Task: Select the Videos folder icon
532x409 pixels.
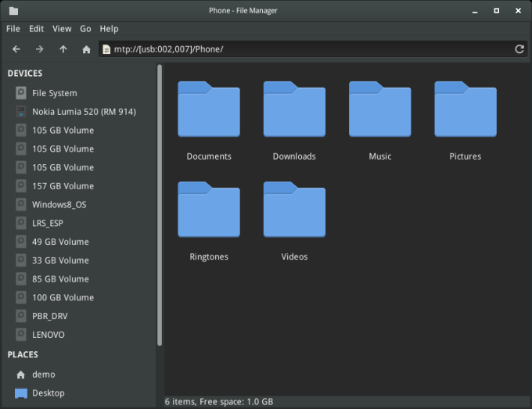Action: pyautogui.click(x=294, y=210)
